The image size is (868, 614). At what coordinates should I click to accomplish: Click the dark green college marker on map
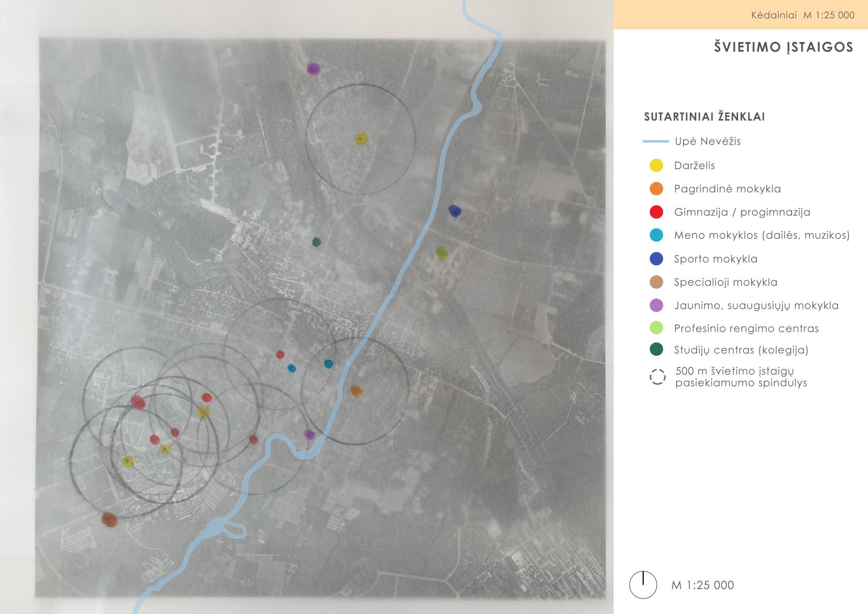click(x=317, y=242)
